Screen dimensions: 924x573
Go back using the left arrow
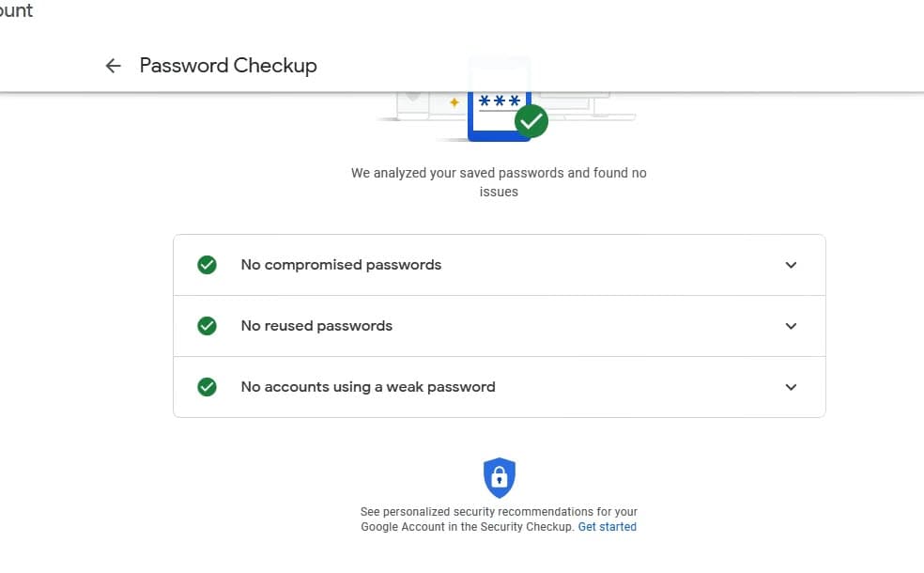(114, 66)
